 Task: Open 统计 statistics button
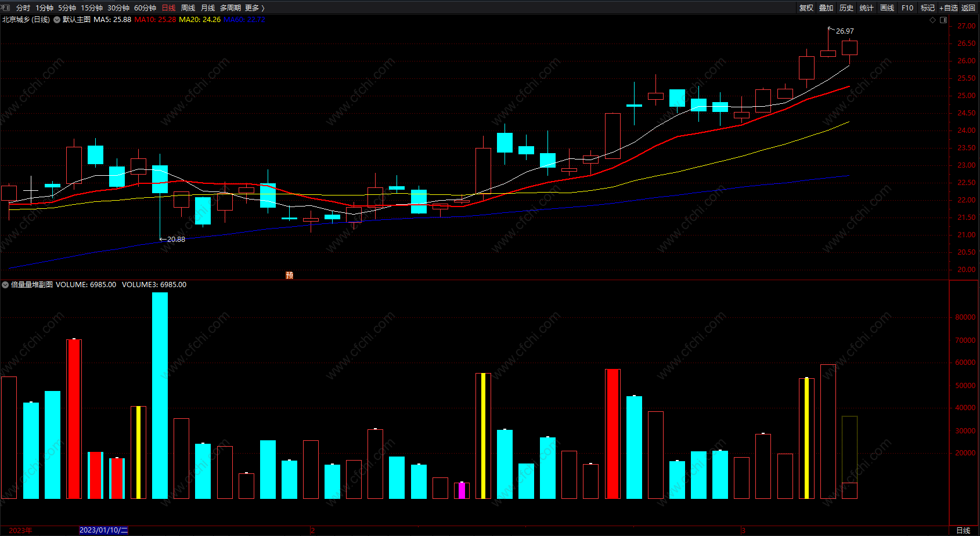point(867,8)
